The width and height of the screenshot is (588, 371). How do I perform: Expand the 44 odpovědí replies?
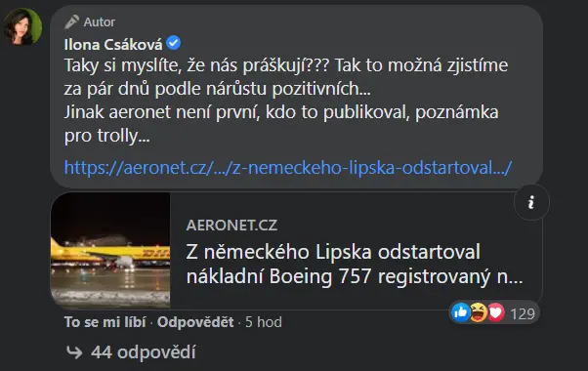tap(144, 352)
